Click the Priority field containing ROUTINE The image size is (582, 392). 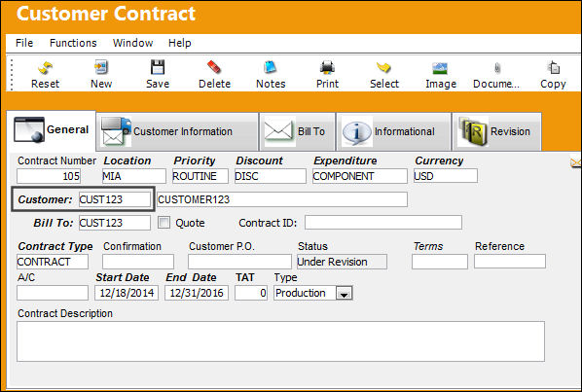200,176
